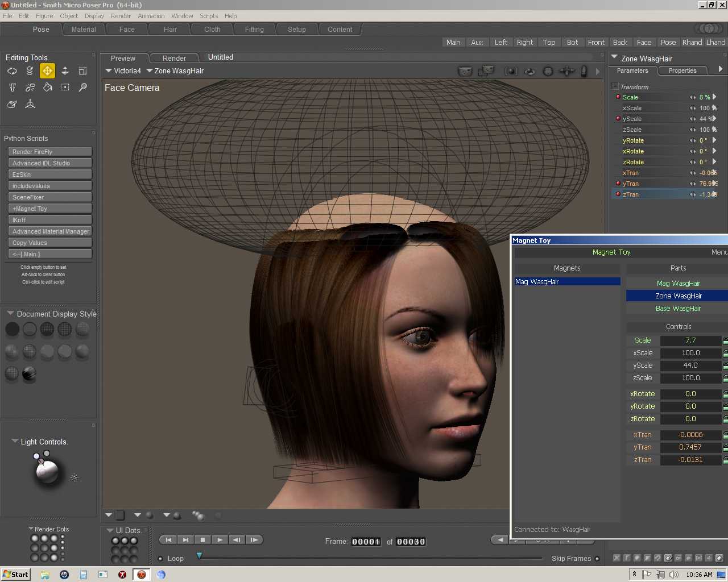Click the Rotate trackball camera control

pyautogui.click(x=548, y=72)
